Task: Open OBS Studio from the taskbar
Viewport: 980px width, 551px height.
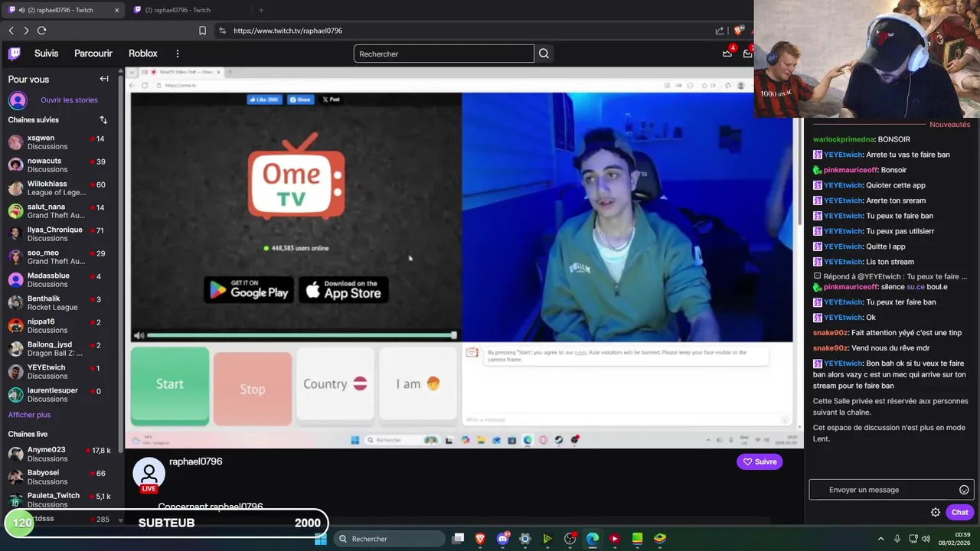Action: point(570,539)
